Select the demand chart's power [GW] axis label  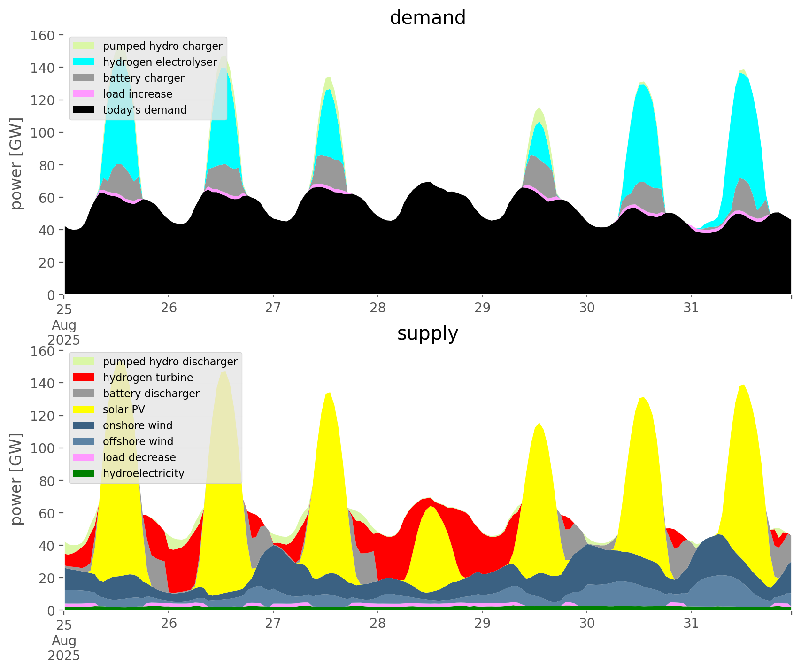pyautogui.click(x=16, y=163)
